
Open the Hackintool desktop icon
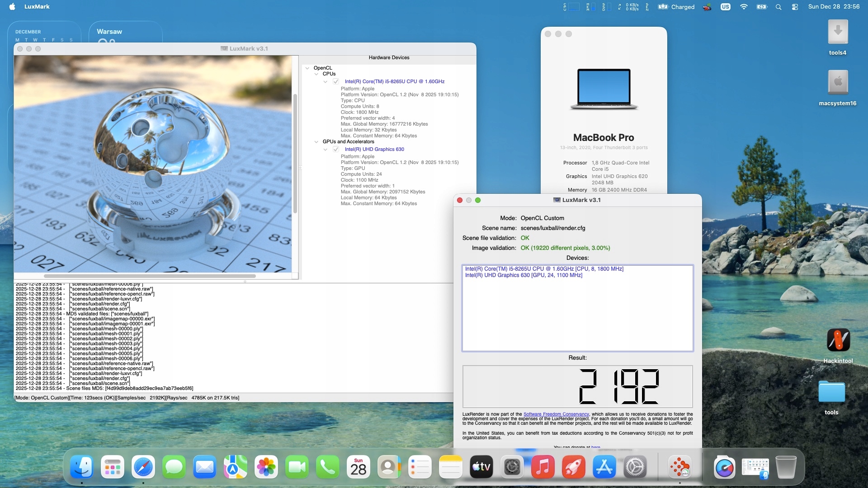(838, 340)
